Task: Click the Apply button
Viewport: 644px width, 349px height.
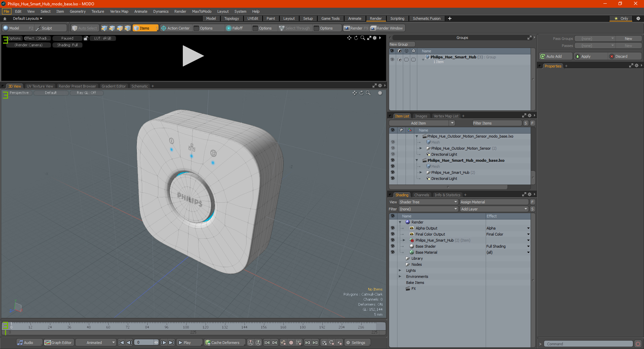Action: pos(590,56)
